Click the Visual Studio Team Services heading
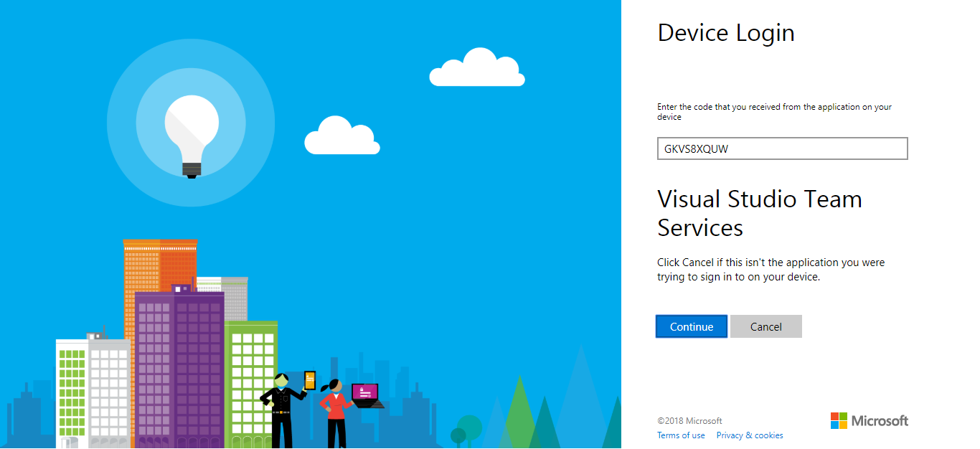Viewport: 980px width, 449px height. pos(760,213)
